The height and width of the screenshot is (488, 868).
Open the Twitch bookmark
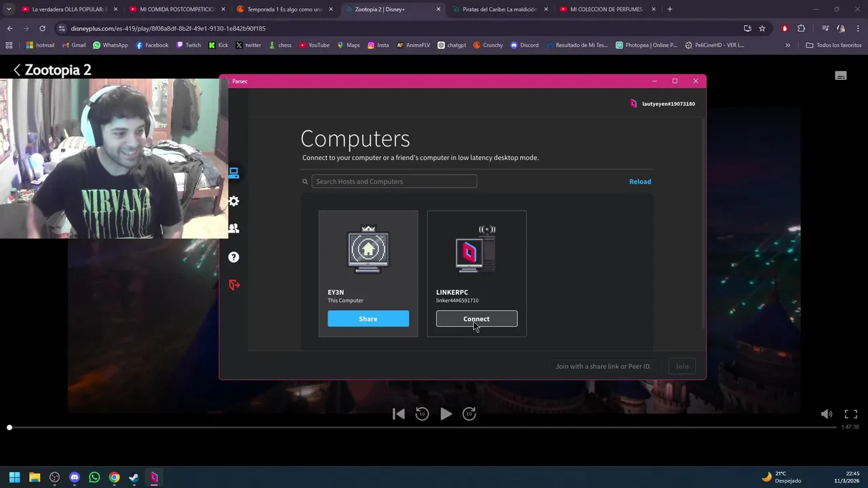[x=189, y=45]
